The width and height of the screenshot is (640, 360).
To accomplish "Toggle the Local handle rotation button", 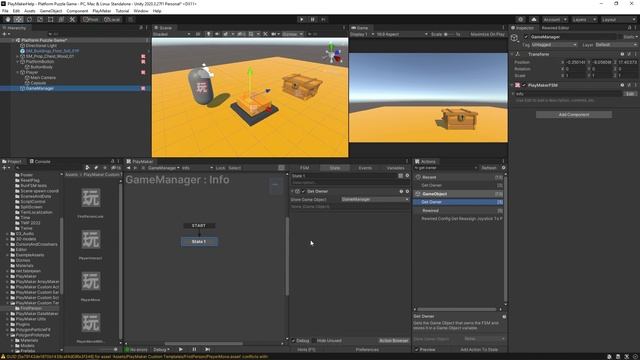I will 111,19.
